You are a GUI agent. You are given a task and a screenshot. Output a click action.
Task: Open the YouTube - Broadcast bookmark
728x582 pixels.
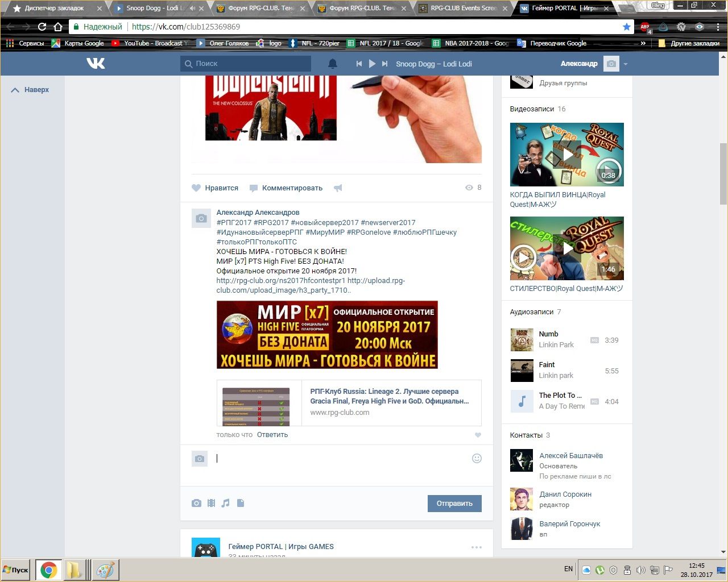150,43
